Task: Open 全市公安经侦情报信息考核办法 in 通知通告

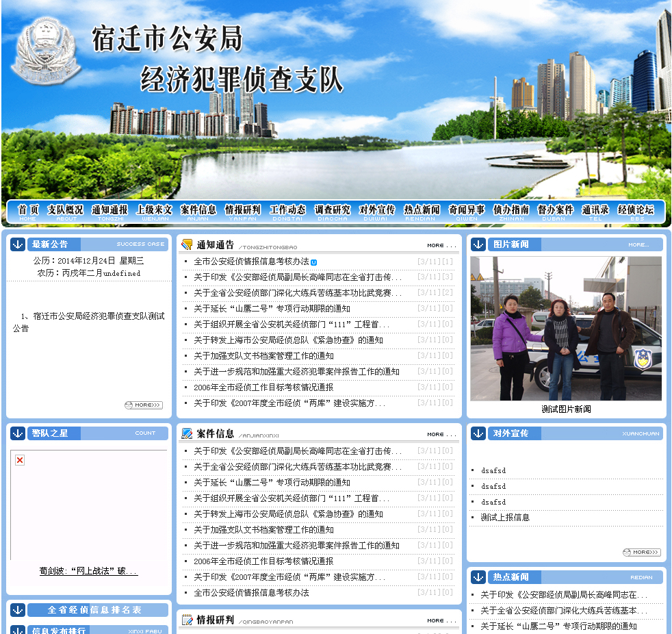Action: tap(251, 262)
